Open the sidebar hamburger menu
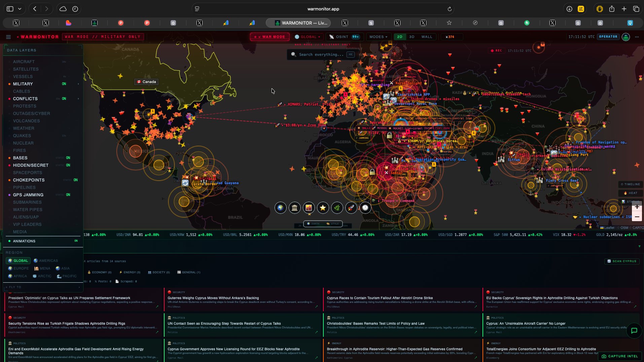Viewport: 644px width, 362px height. pos(8,37)
